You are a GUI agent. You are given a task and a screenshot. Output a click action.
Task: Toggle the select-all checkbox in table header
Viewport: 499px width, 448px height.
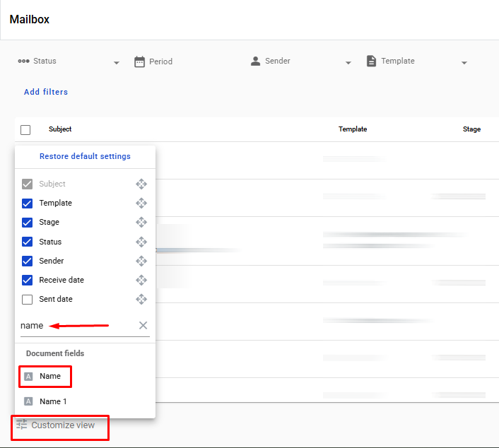pyautogui.click(x=25, y=130)
